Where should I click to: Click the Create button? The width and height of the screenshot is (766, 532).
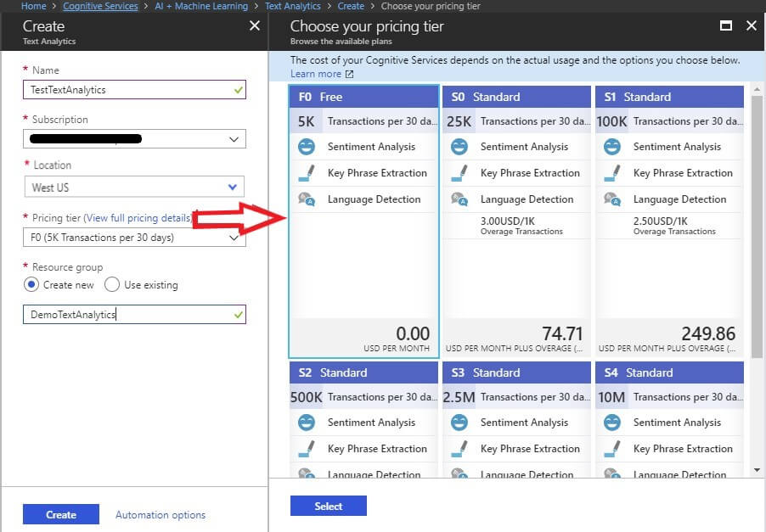pyautogui.click(x=61, y=514)
